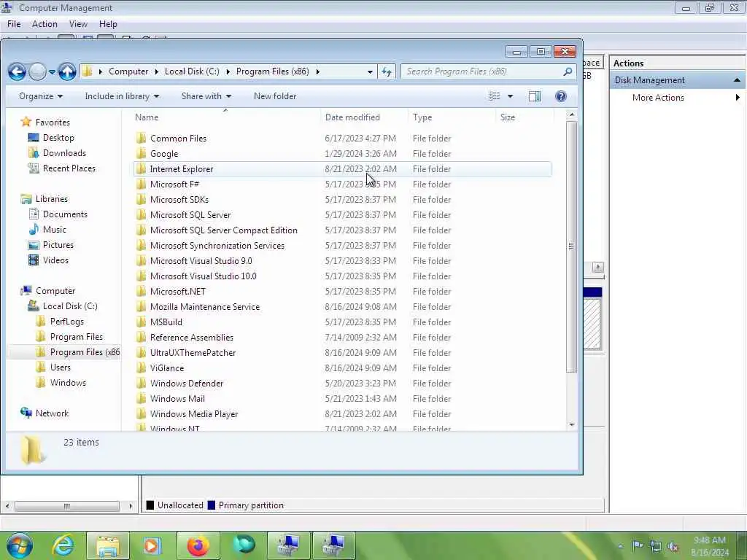The width and height of the screenshot is (747, 560).
Task: Select Local Disk (C:) in the tree
Action: tap(69, 306)
